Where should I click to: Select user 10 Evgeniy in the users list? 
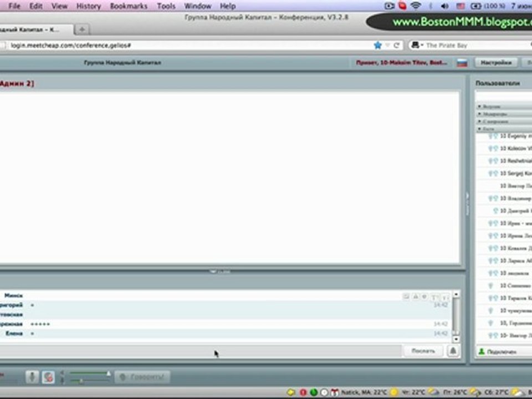(504, 136)
